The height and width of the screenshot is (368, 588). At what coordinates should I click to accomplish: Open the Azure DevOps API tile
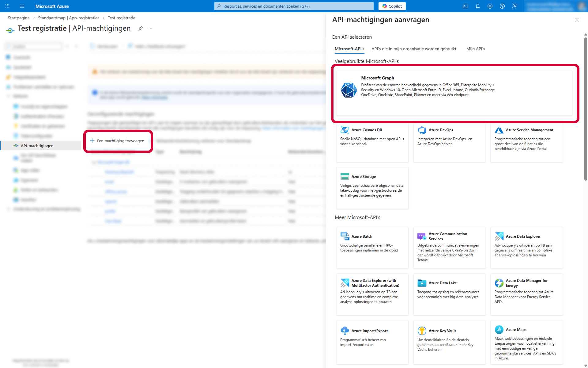coord(449,142)
